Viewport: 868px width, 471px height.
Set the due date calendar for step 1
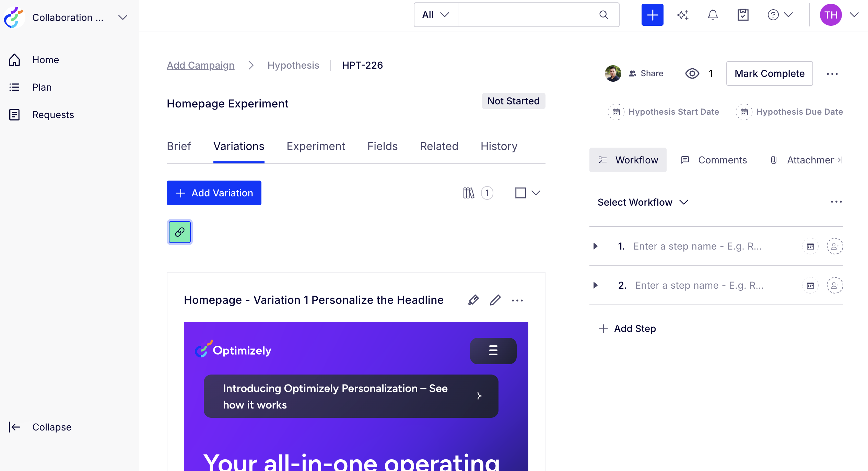point(810,246)
